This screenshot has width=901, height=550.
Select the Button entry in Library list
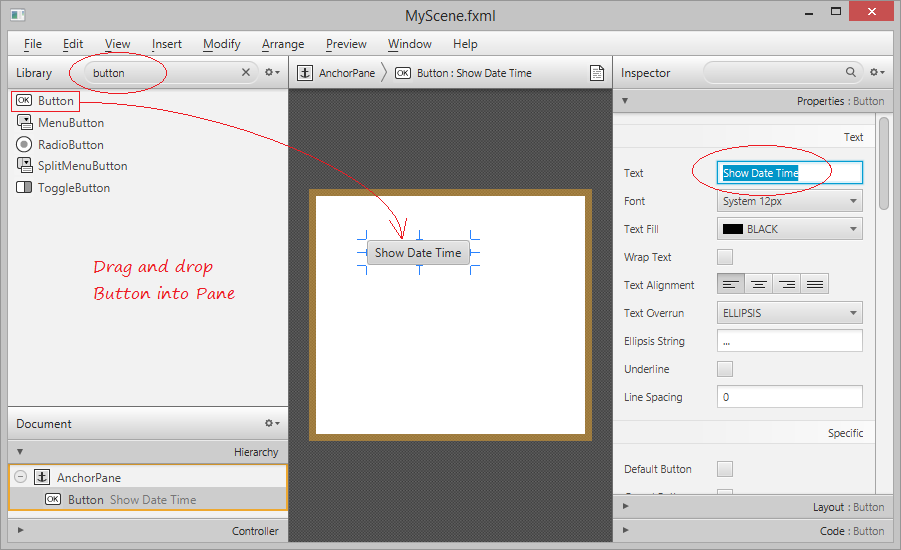[x=56, y=101]
